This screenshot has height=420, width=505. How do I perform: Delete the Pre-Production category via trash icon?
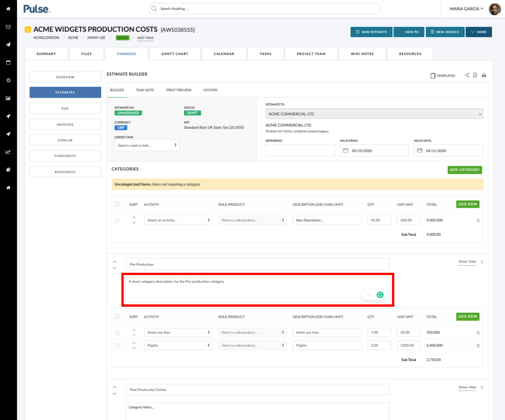(x=482, y=262)
